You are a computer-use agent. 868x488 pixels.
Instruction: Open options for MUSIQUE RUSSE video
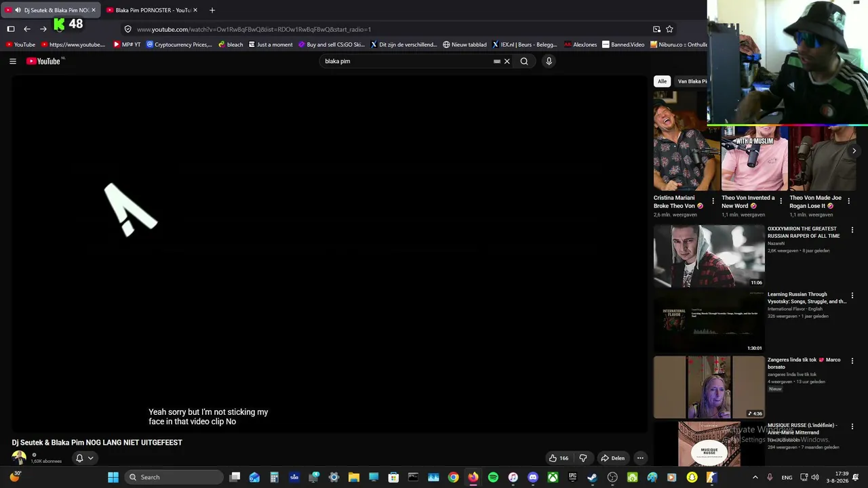tap(852, 426)
